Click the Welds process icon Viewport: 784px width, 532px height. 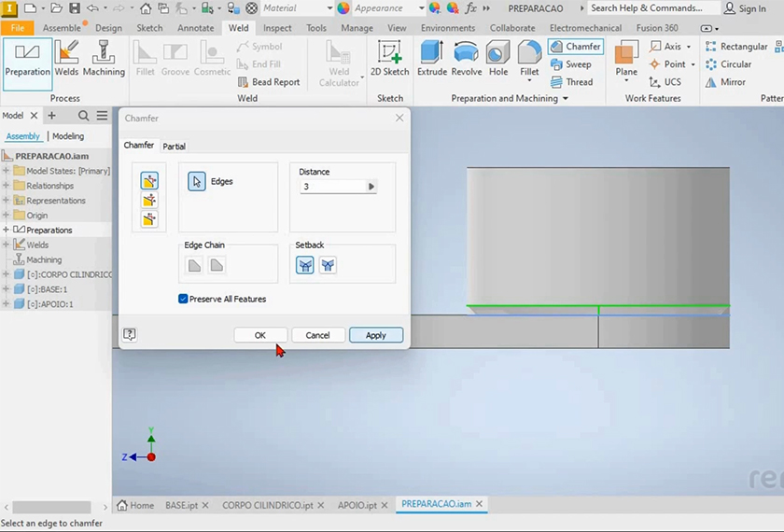[x=66, y=58]
